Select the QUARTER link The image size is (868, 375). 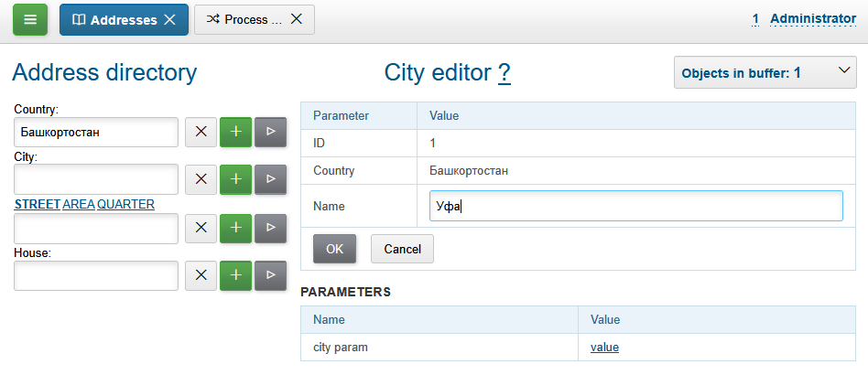pyautogui.click(x=125, y=204)
